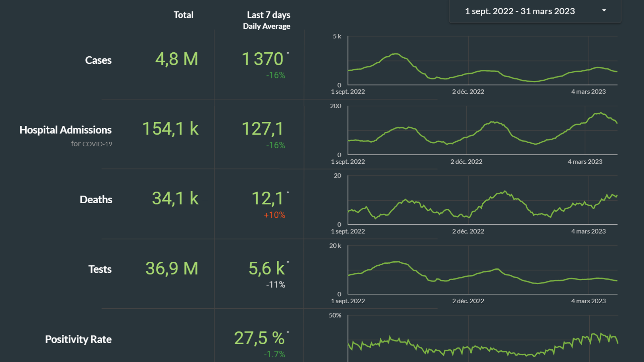This screenshot has width=644, height=362.
Task: Select the Cases daily average 1 370
Action: click(262, 59)
